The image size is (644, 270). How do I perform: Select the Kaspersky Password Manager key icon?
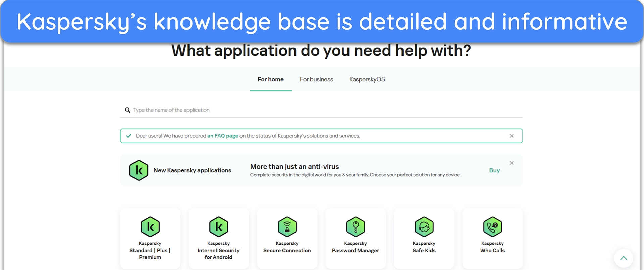[x=356, y=227]
